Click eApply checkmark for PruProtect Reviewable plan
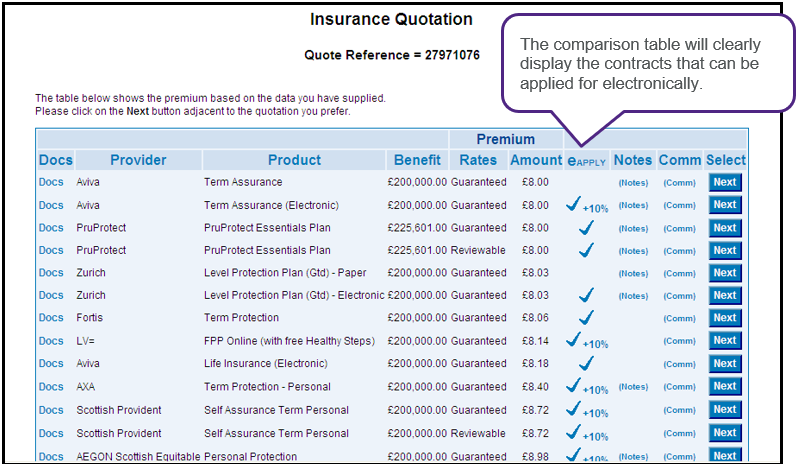This screenshot has width=799, height=468. tap(586, 250)
